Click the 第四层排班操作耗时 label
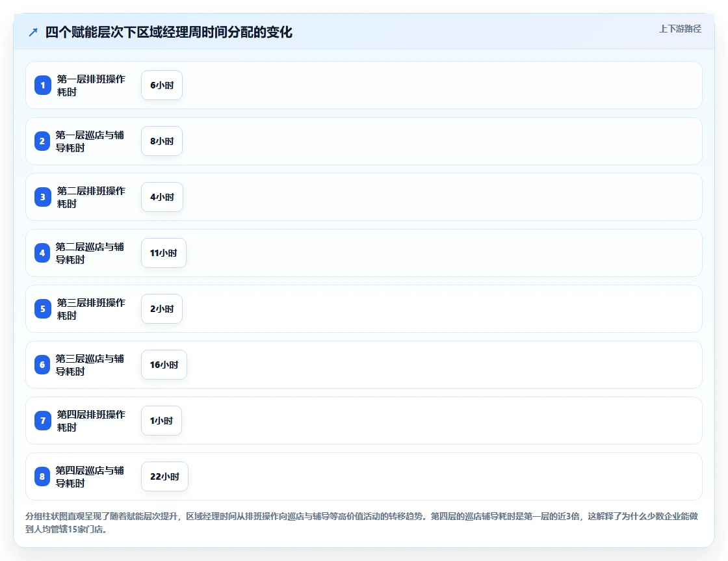Image resolution: width=728 pixels, height=561 pixels. tap(91, 421)
